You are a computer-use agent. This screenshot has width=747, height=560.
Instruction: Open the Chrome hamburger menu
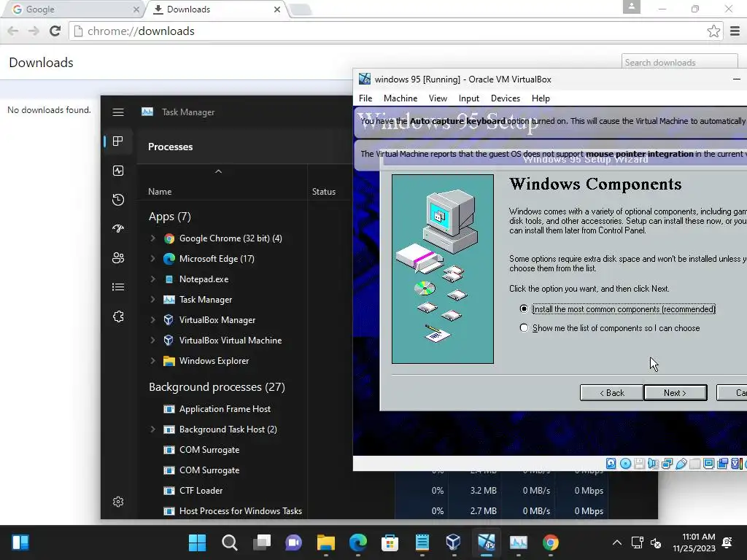(x=735, y=31)
